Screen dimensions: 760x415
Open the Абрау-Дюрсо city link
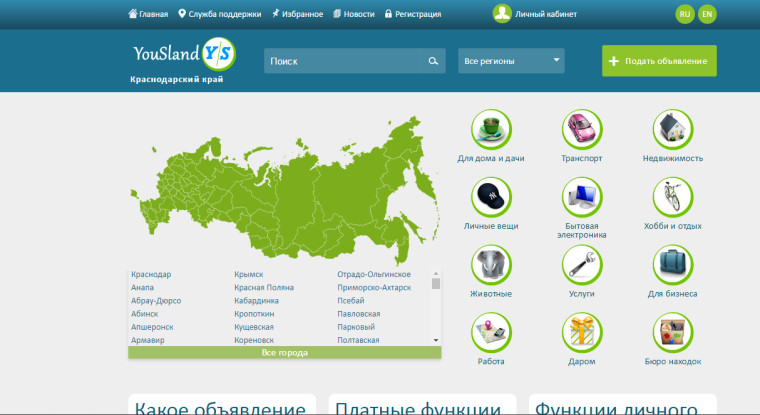pos(156,301)
